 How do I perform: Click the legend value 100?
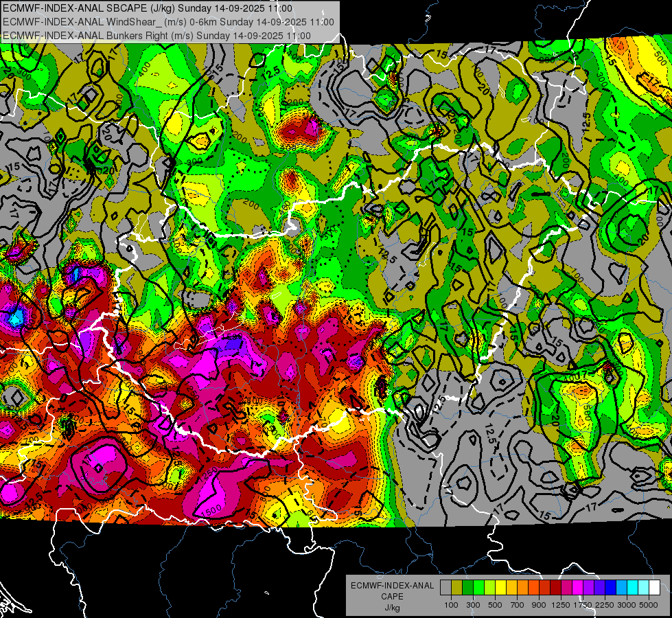tap(451, 605)
